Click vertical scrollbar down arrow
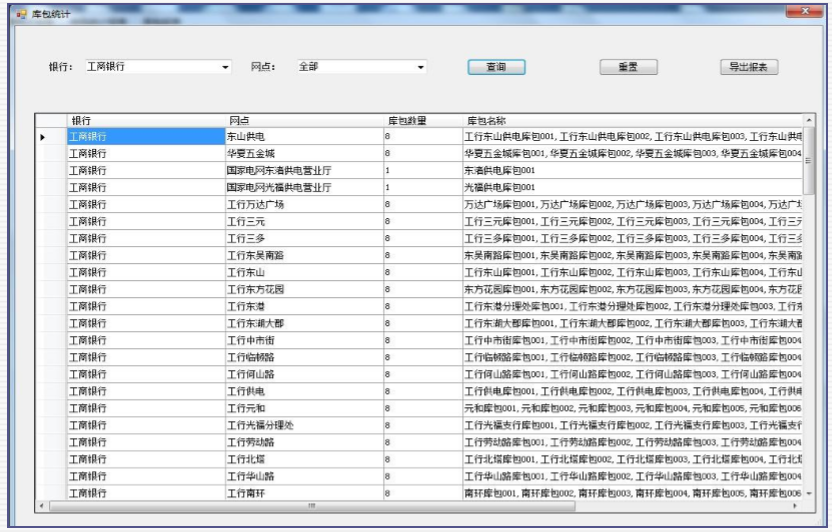Image resolution: width=832 pixels, height=532 pixels. (809, 493)
